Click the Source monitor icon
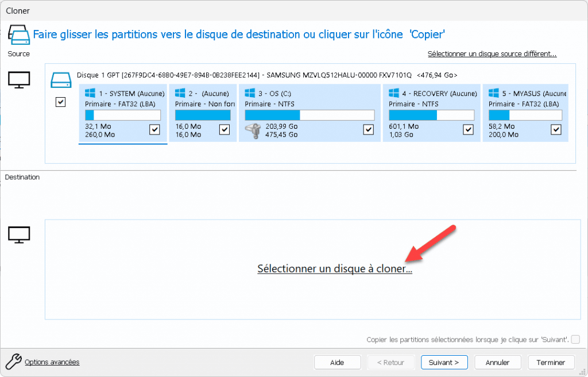 18,80
